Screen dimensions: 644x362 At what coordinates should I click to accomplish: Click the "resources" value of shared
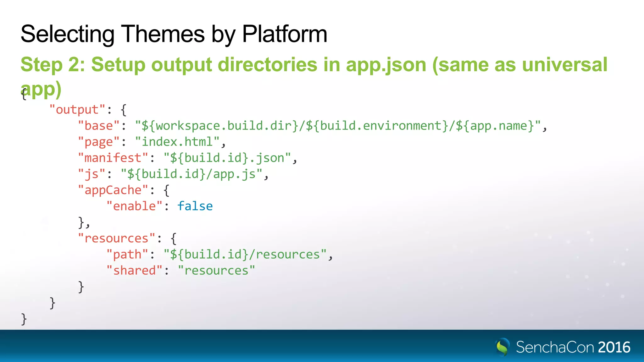click(x=216, y=271)
